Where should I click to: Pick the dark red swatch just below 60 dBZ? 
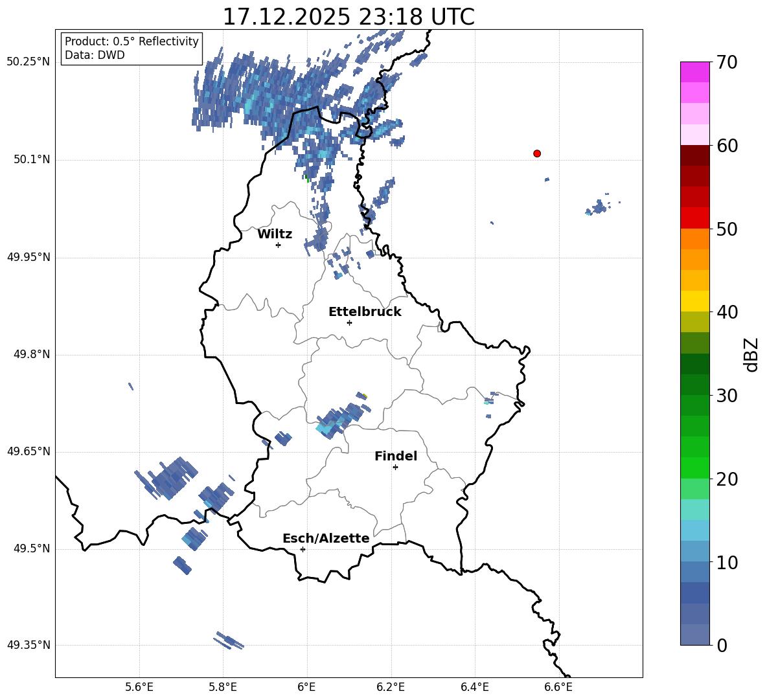tap(694, 155)
